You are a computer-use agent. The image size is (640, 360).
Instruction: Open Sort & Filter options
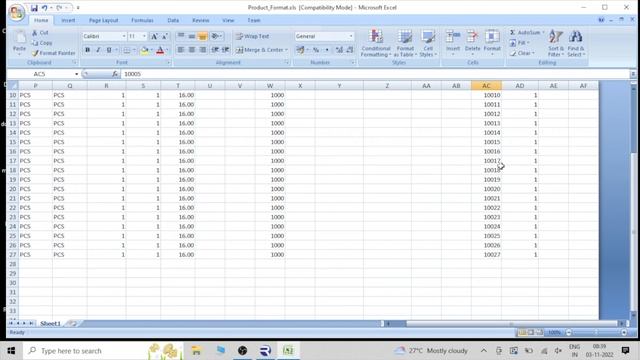(x=556, y=43)
